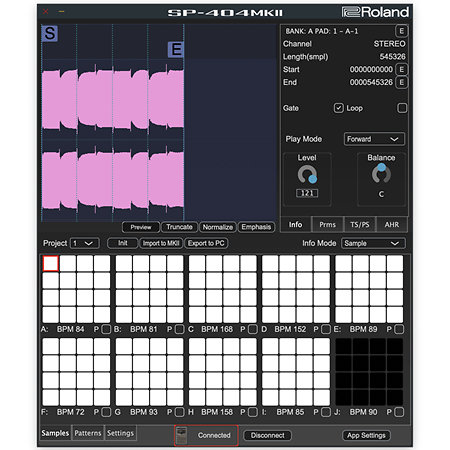Click the S start marker on the waveform
Viewport: 450px width, 450px height.
[x=50, y=33]
